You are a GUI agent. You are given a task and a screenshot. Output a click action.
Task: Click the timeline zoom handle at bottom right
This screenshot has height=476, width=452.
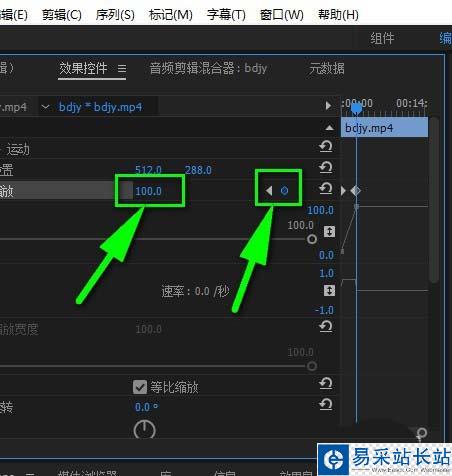pos(422,433)
